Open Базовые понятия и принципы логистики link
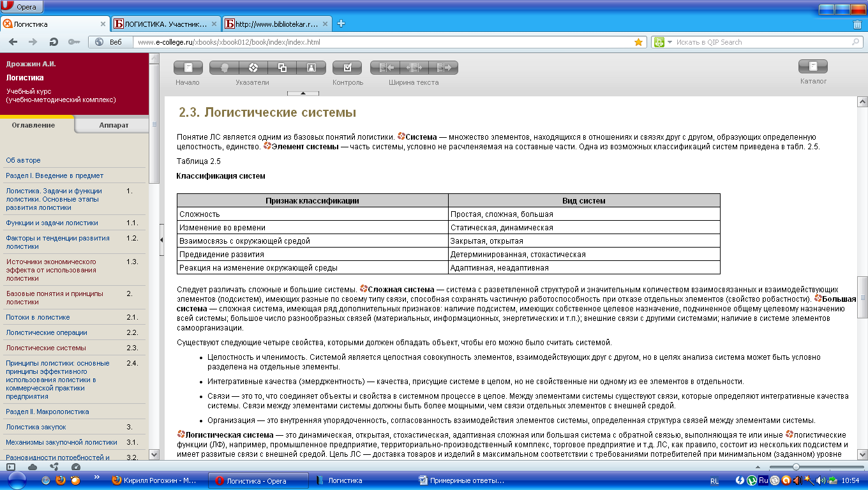This screenshot has height=490, width=868. click(54, 298)
